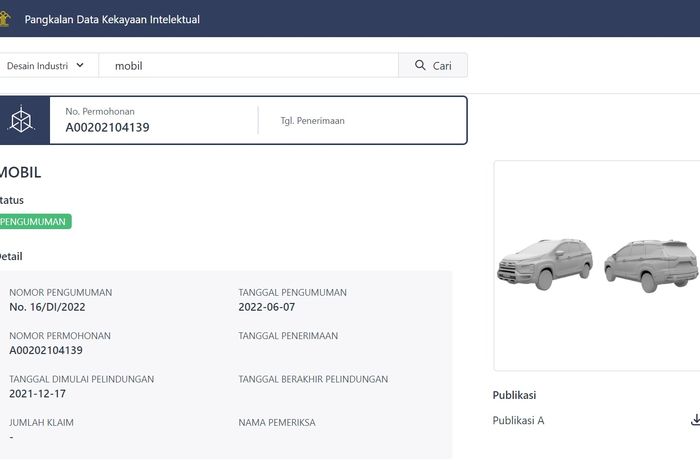Click the Status heading
700x465 pixels.
[x=12, y=200]
